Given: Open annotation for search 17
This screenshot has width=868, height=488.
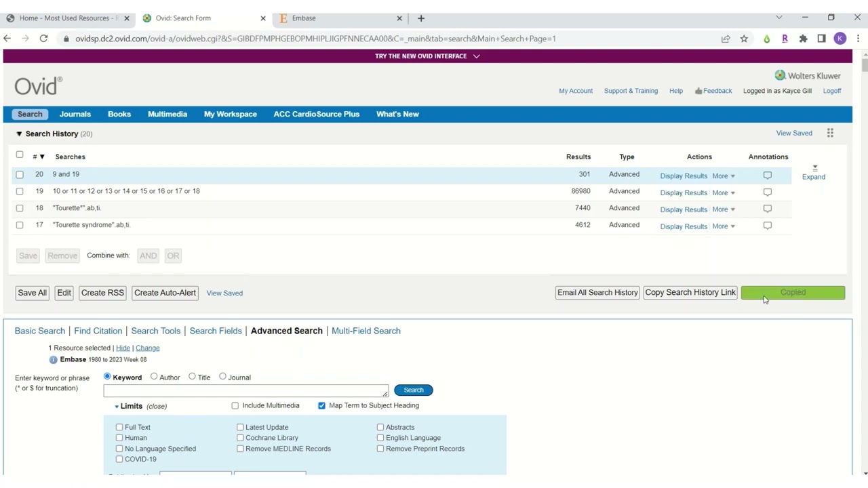Looking at the screenshot, I should point(768,226).
